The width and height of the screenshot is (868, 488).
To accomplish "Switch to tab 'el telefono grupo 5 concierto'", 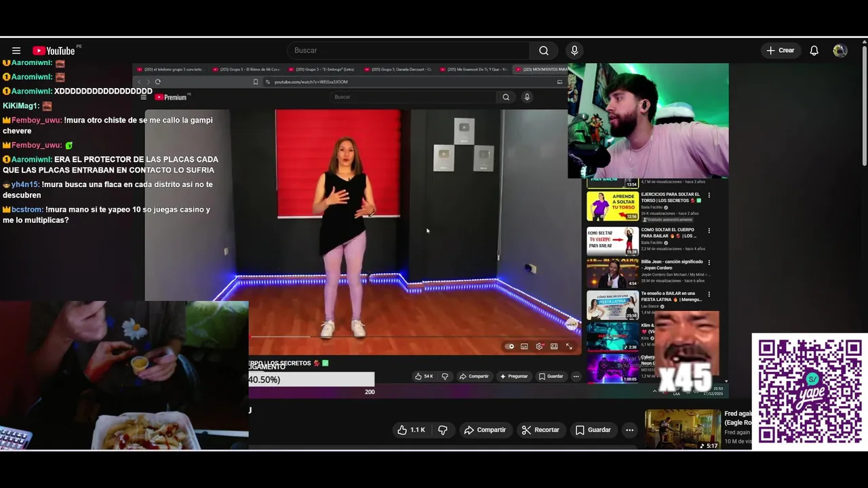I will pos(170,69).
